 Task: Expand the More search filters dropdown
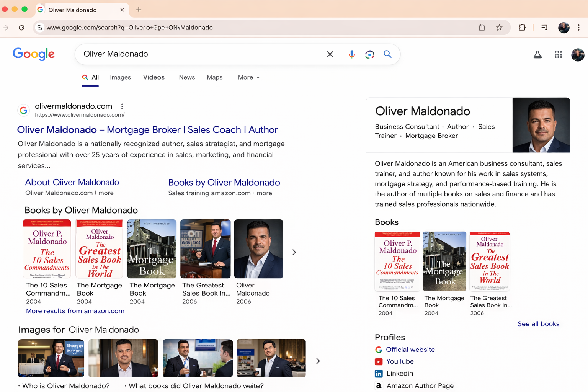click(x=249, y=77)
